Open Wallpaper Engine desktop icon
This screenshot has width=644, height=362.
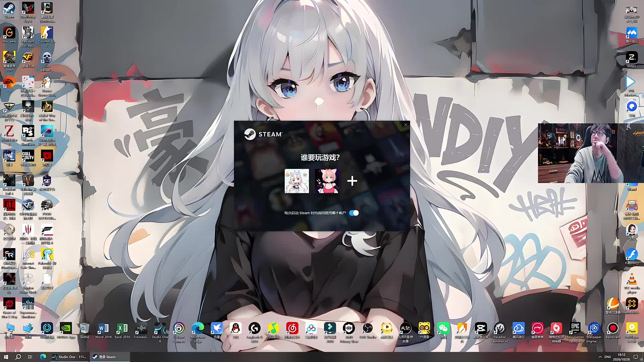point(594,333)
